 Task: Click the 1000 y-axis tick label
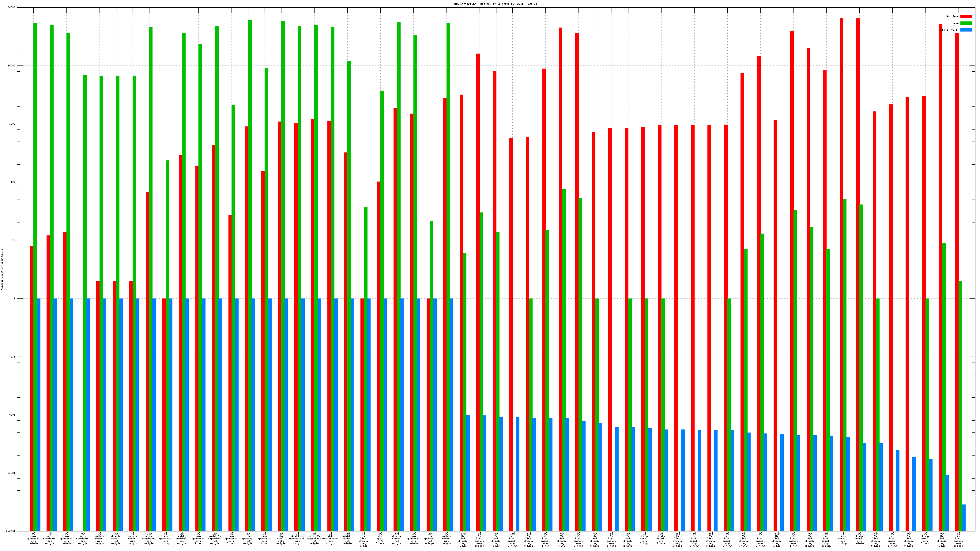(12, 124)
